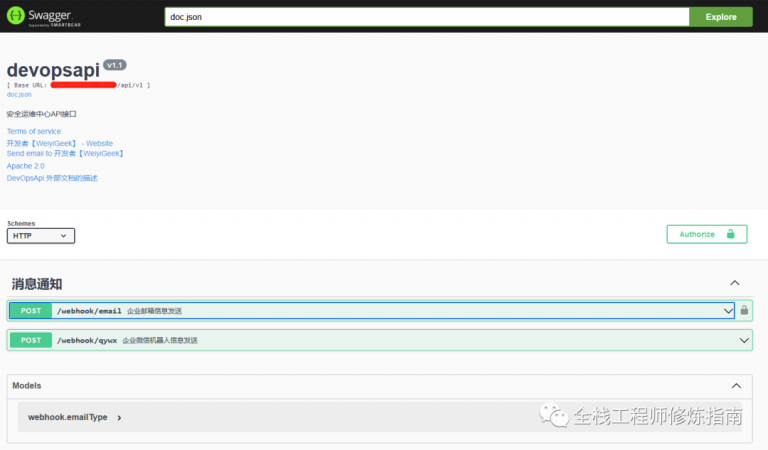Open the Terms of service link
Viewport: 768px width, 450px height.
[34, 131]
